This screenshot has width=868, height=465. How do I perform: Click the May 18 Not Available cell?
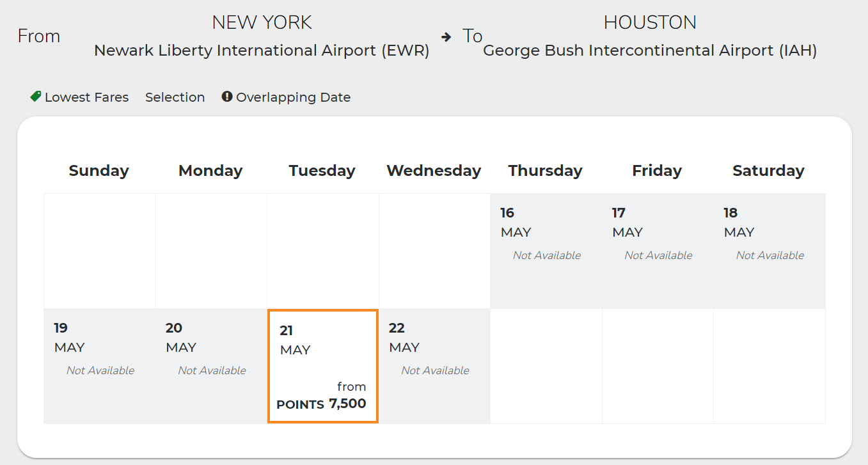coord(769,251)
